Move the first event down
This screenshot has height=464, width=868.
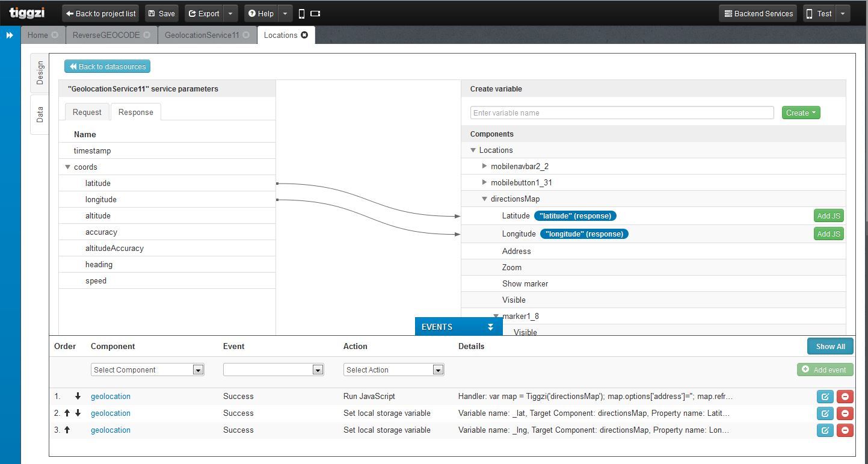[x=78, y=397]
